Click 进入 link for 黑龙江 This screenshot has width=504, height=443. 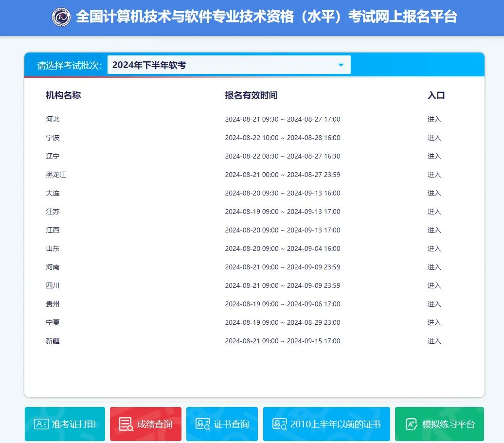coord(434,175)
